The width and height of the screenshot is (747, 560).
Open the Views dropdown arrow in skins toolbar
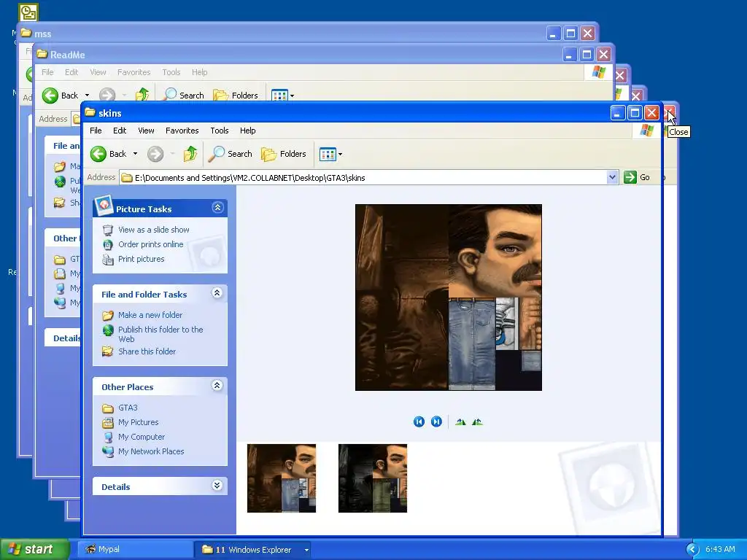(x=340, y=155)
